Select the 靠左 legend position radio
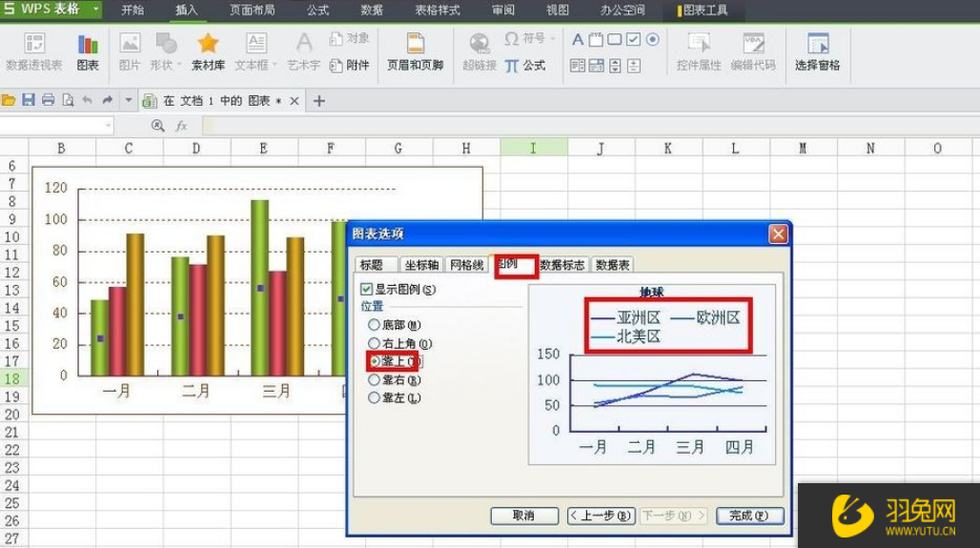The width and height of the screenshot is (980, 548). [374, 397]
